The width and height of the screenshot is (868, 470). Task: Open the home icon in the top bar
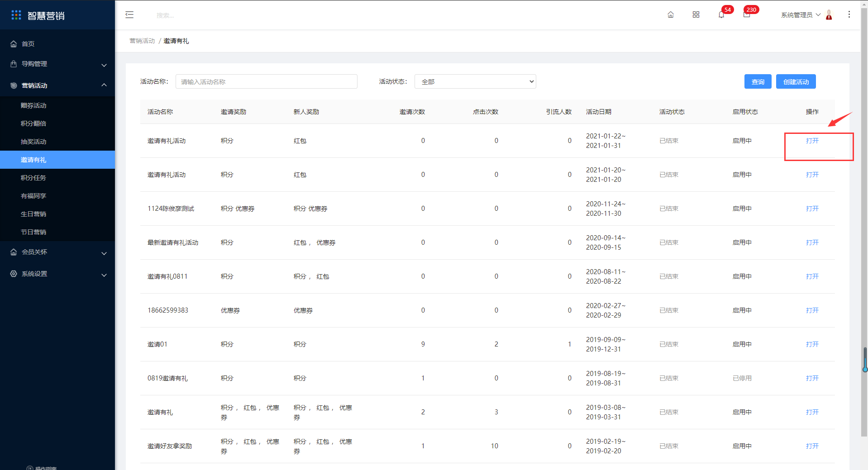coord(671,15)
